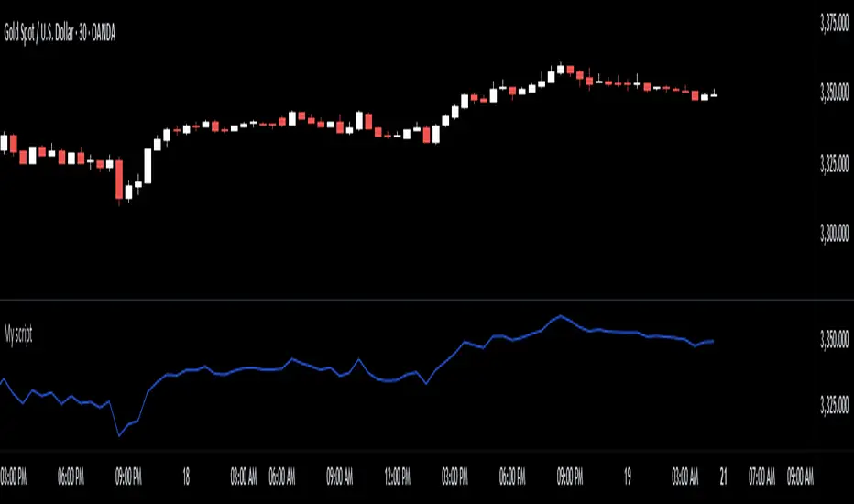Select 3,325.000 on the main chart price axis
The height and width of the screenshot is (504, 854).
click(834, 163)
